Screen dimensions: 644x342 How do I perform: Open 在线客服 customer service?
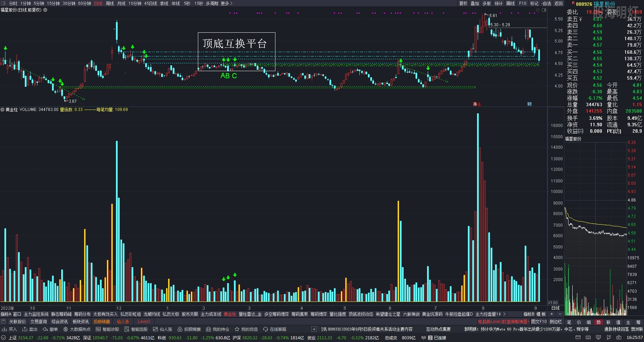tap(275, 329)
